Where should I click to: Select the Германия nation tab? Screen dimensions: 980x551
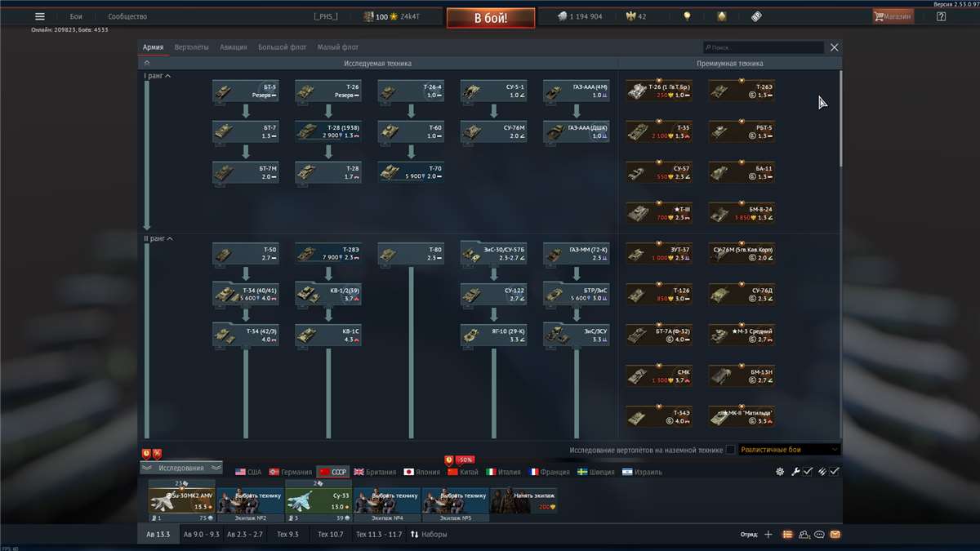[291, 472]
